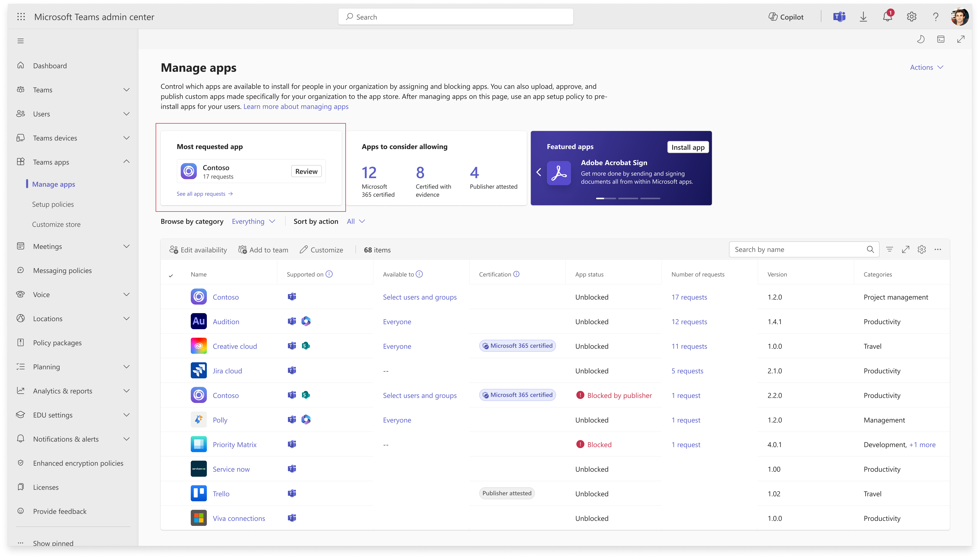The image size is (980, 558).
Task: Open Sort by action All dropdown
Action: click(x=356, y=221)
